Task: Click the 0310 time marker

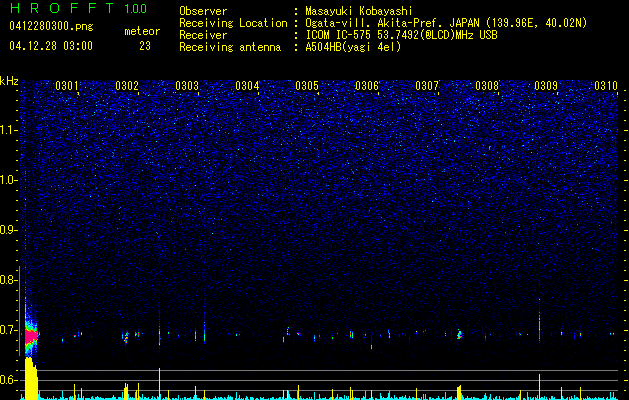Action: [606, 86]
